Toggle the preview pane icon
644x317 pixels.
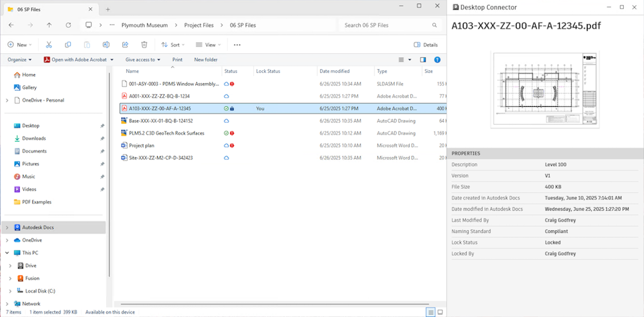[423, 59]
